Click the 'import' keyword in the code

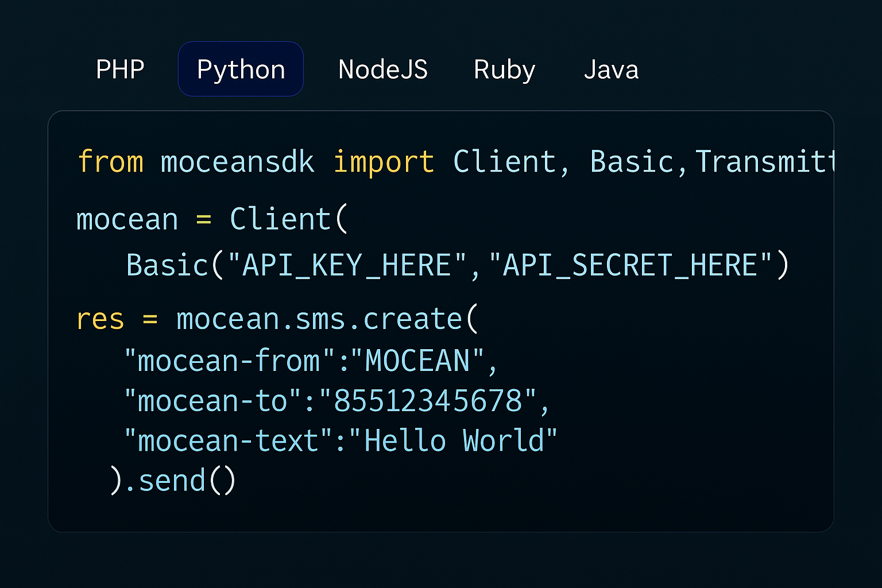(384, 161)
